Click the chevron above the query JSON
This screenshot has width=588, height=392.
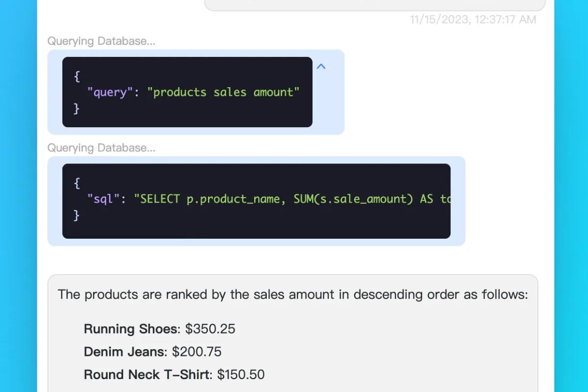point(321,66)
